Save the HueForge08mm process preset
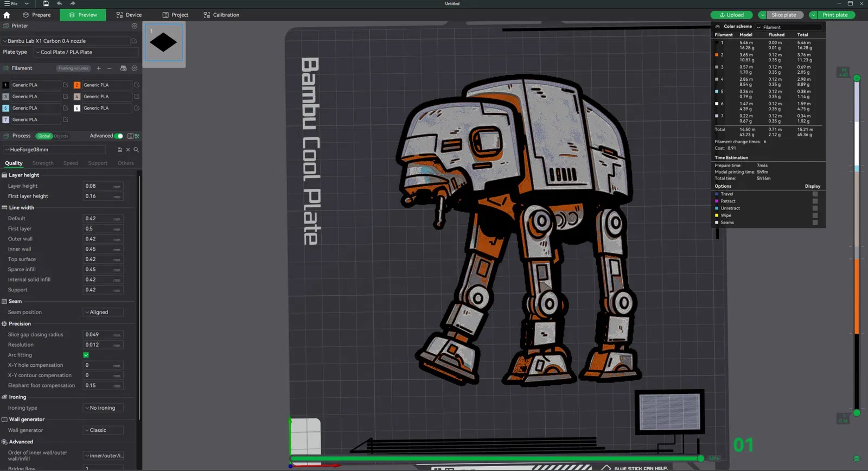 (119, 150)
